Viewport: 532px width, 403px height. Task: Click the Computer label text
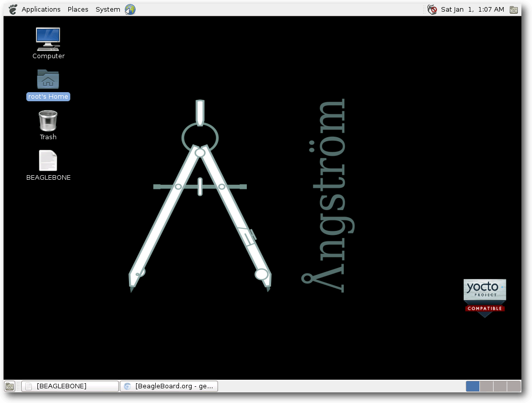[x=49, y=56]
